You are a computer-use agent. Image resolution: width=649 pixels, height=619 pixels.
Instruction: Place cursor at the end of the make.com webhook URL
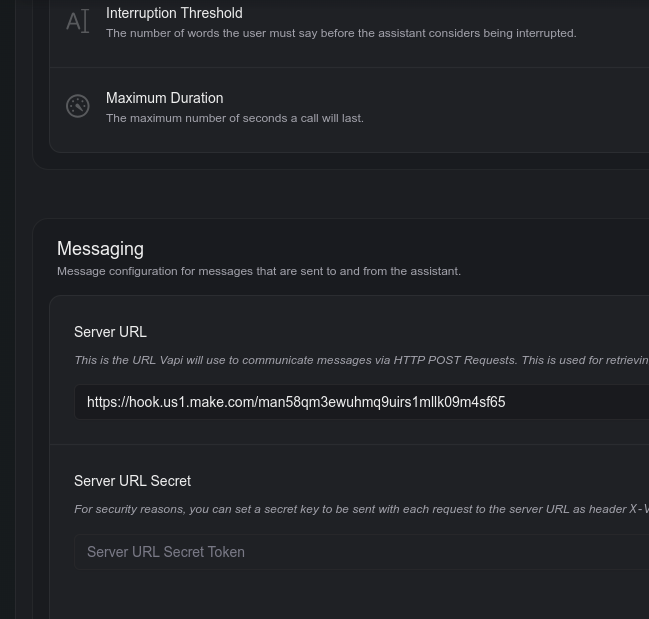(x=506, y=402)
